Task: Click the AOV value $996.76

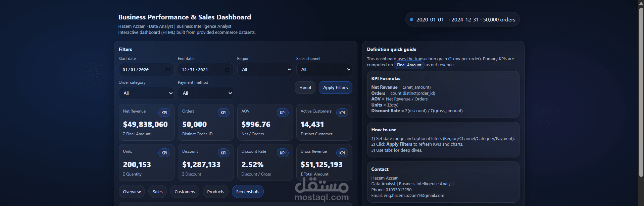Action: click(x=256, y=125)
